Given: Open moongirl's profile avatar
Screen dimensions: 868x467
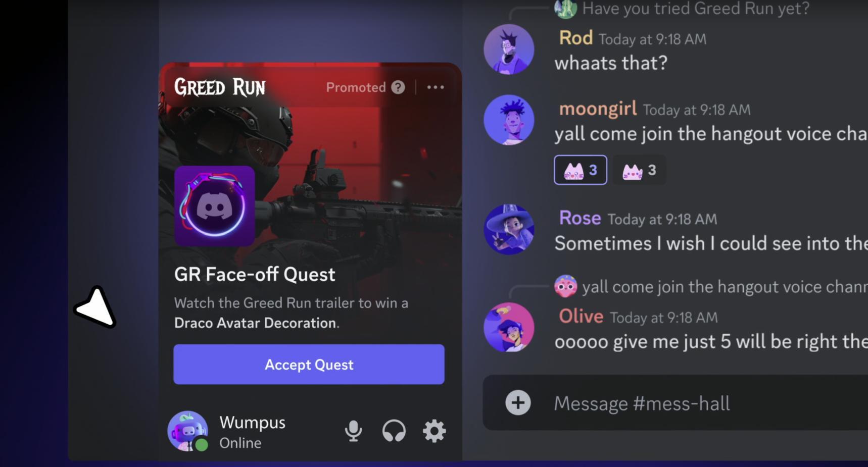Looking at the screenshot, I should point(509,120).
